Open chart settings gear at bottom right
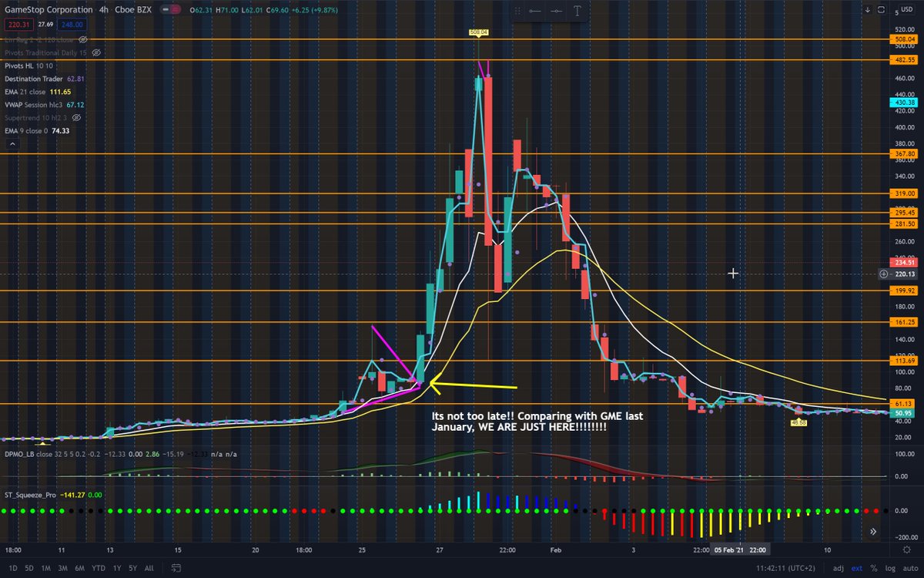The width and height of the screenshot is (924, 578). pos(906,548)
